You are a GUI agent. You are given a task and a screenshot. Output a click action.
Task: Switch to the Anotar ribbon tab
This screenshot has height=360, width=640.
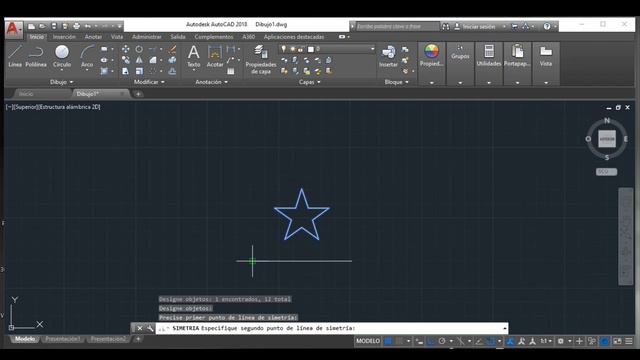pos(93,37)
